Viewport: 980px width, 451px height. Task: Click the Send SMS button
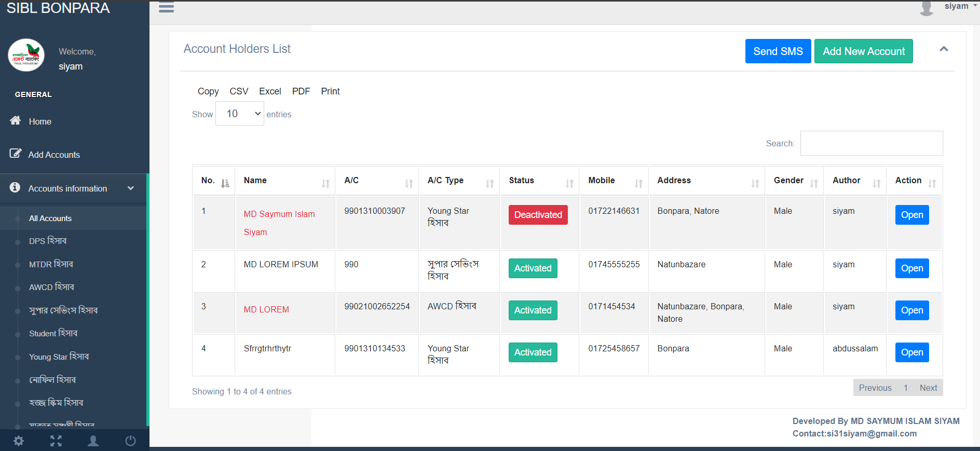(x=778, y=51)
